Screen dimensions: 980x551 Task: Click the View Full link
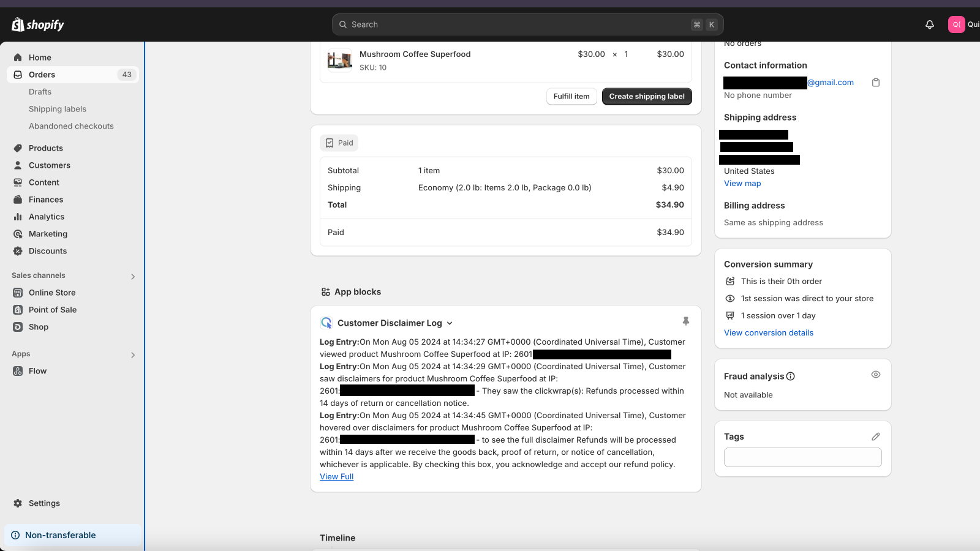click(336, 477)
